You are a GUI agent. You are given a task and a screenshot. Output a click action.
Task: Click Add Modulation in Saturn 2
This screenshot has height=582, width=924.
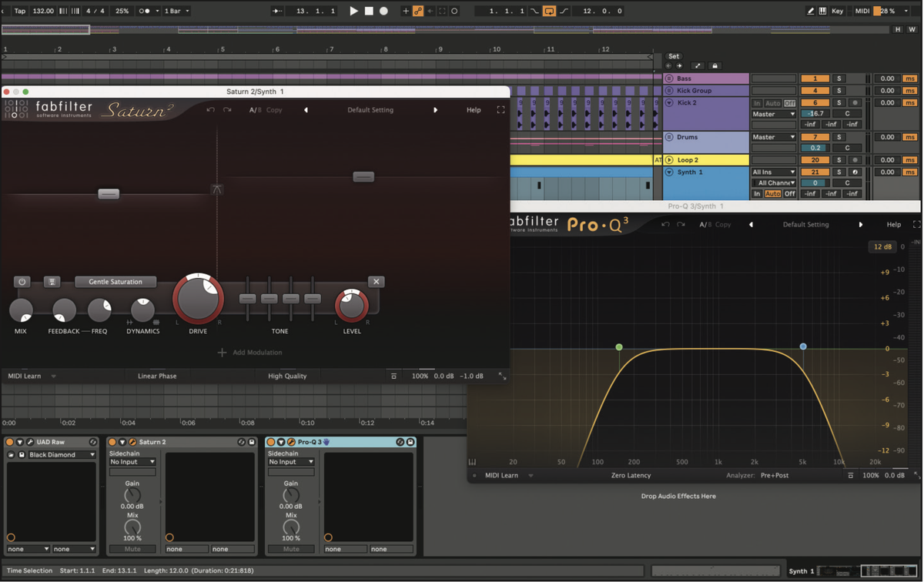[250, 353]
